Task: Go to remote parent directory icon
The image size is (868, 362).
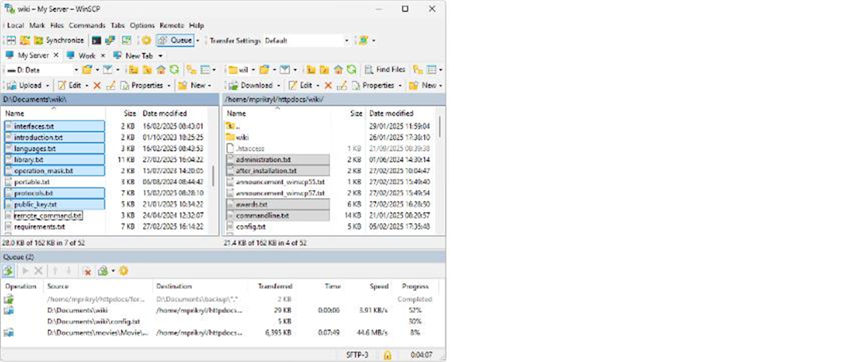Action: [311, 70]
